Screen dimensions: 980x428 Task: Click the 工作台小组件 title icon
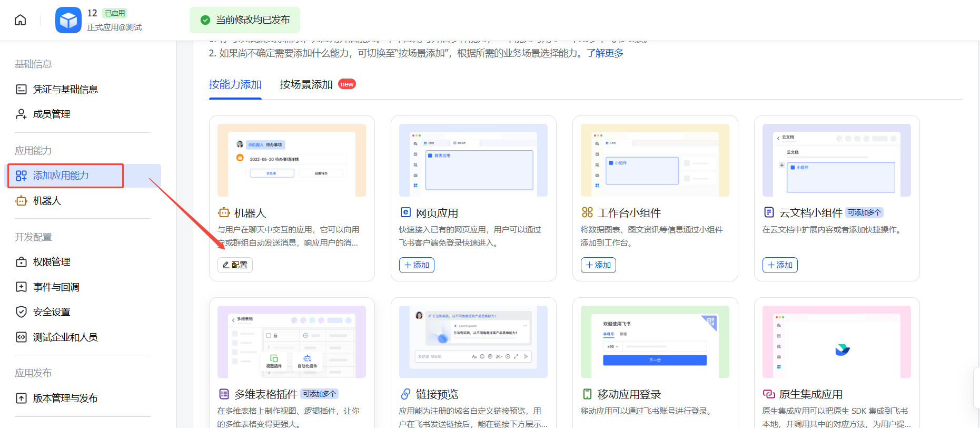coord(587,212)
